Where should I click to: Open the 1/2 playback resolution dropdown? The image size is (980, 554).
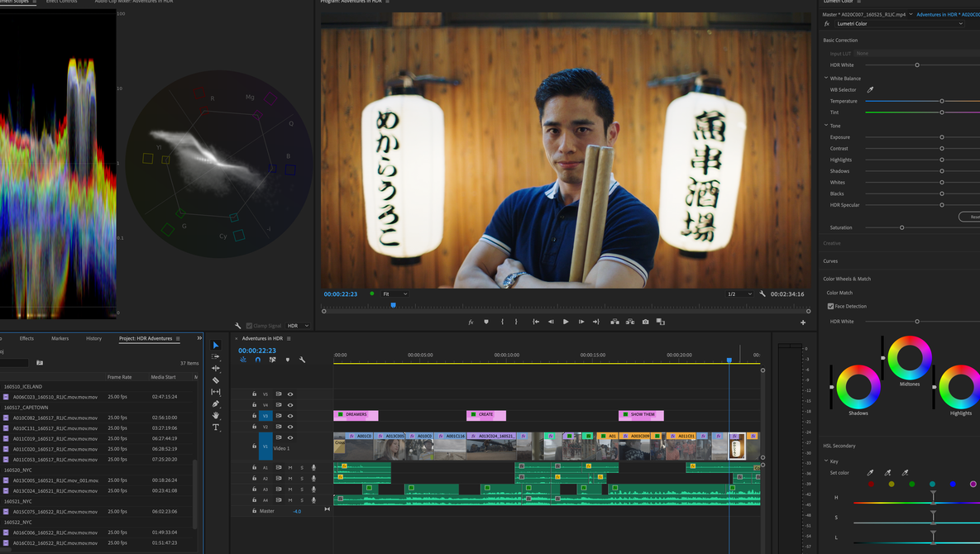click(739, 294)
